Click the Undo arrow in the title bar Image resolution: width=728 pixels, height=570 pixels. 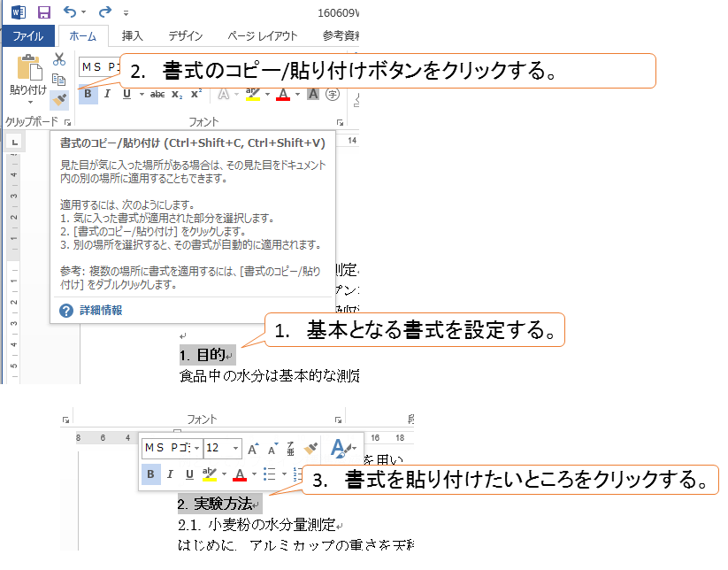[70, 13]
